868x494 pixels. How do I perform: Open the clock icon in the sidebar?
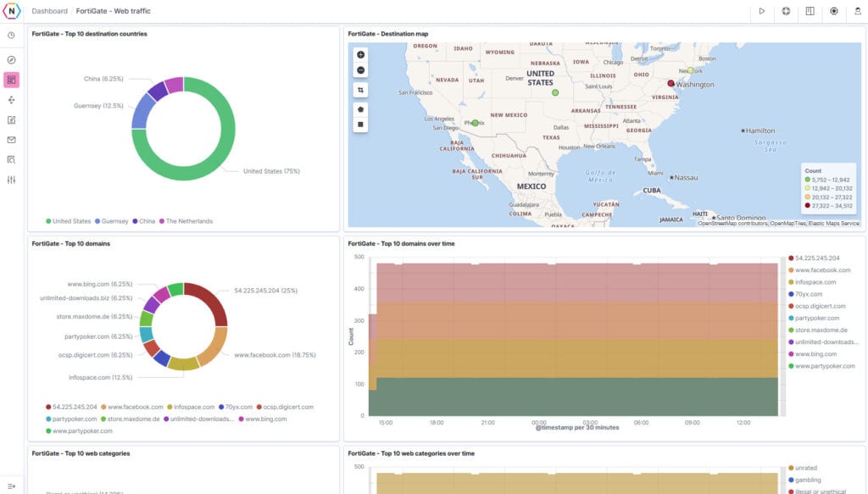(11, 36)
